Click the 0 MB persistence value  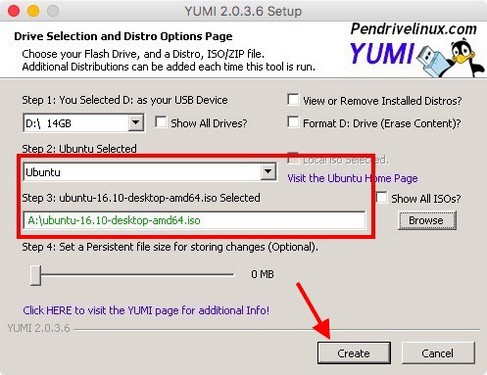pyautogui.click(x=262, y=274)
